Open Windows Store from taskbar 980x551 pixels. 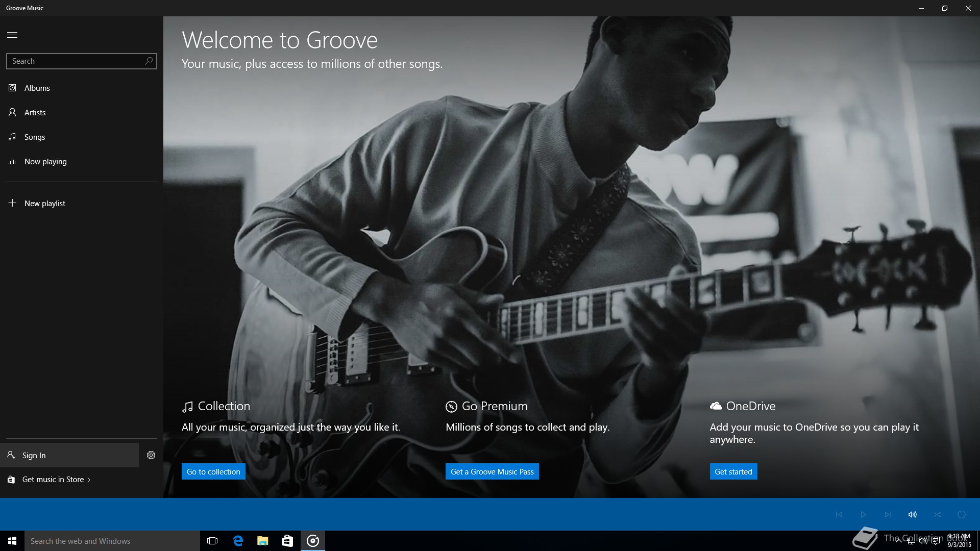(x=288, y=541)
